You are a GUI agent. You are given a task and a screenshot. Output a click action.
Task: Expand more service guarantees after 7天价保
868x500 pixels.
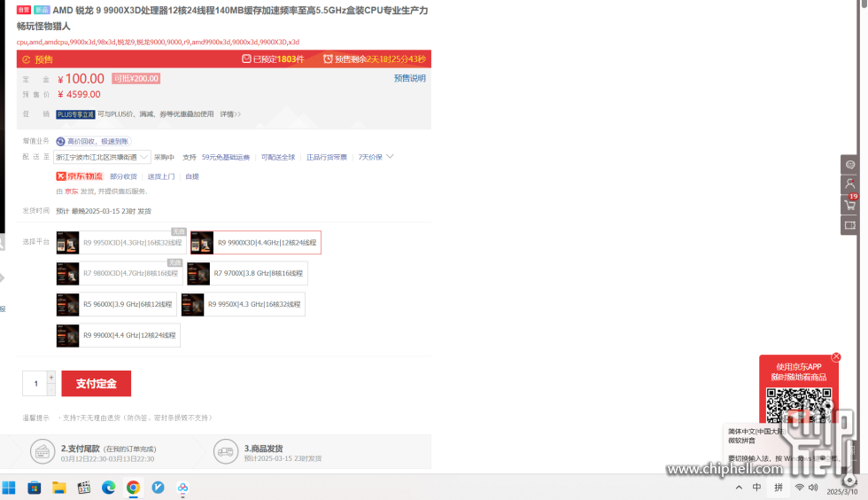point(391,157)
